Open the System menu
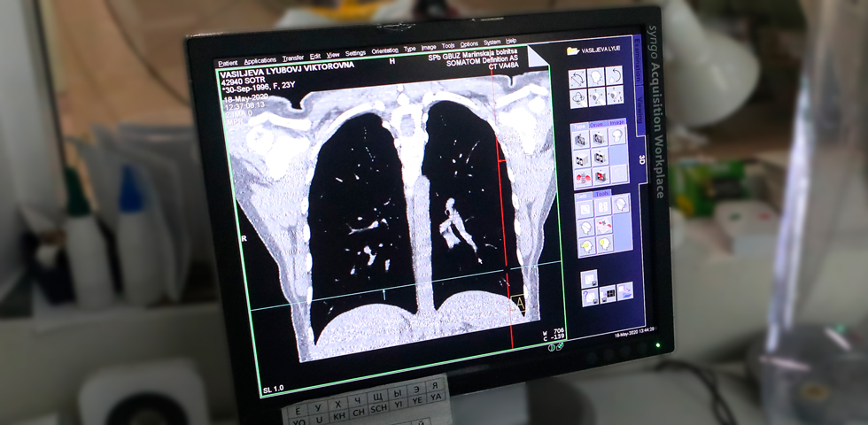Viewport: 868px width, 425px height. [492, 42]
